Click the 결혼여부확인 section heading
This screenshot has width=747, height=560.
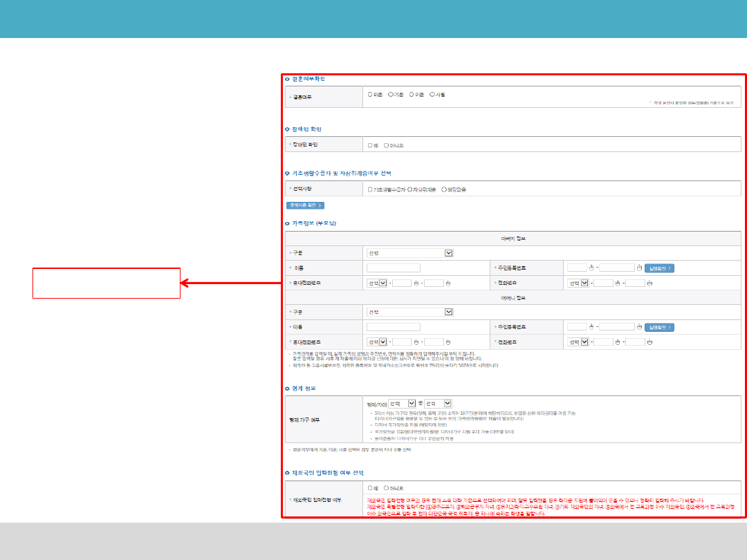tap(308, 79)
